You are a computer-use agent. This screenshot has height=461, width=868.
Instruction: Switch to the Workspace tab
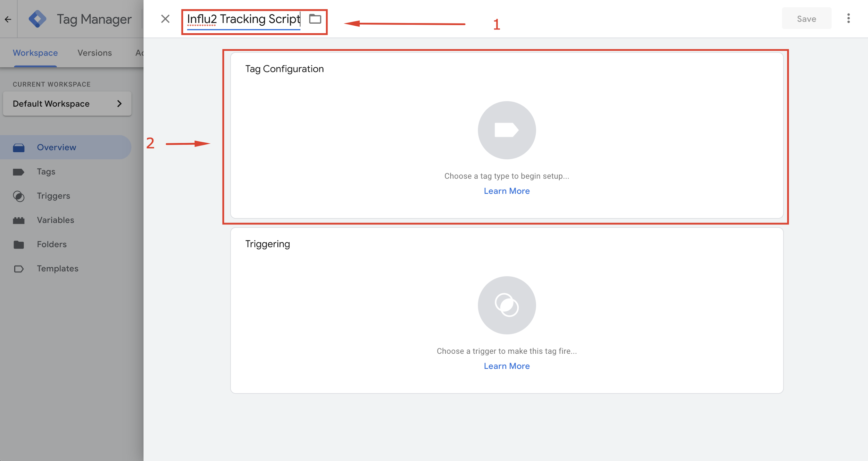coord(35,53)
